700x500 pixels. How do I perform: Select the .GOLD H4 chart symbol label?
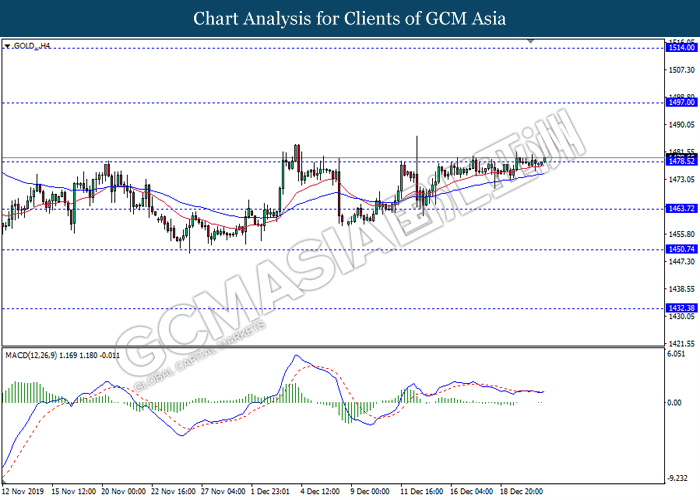pyautogui.click(x=31, y=46)
